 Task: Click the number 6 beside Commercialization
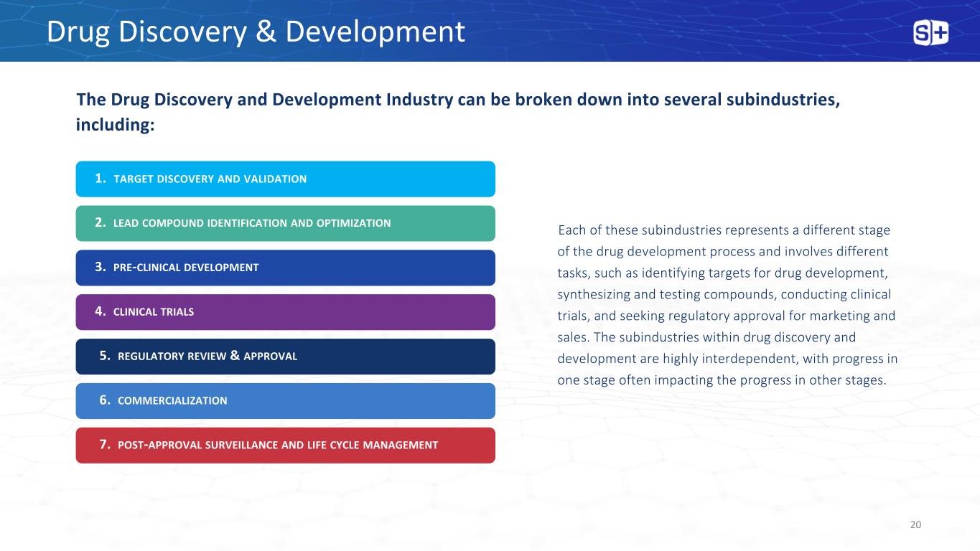coord(104,400)
